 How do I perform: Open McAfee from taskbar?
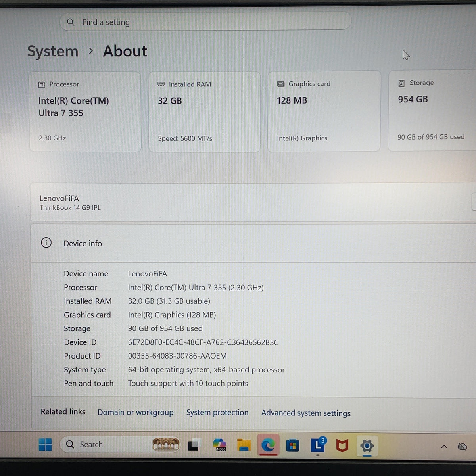point(342,446)
